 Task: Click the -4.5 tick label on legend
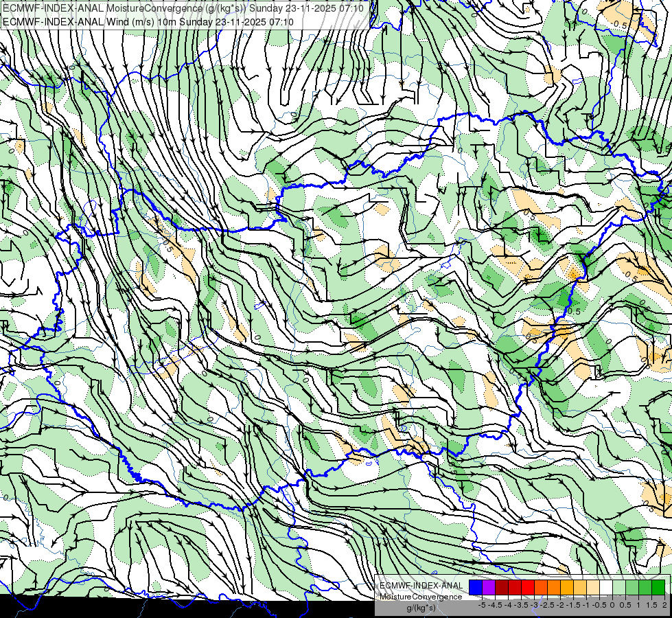click(495, 605)
